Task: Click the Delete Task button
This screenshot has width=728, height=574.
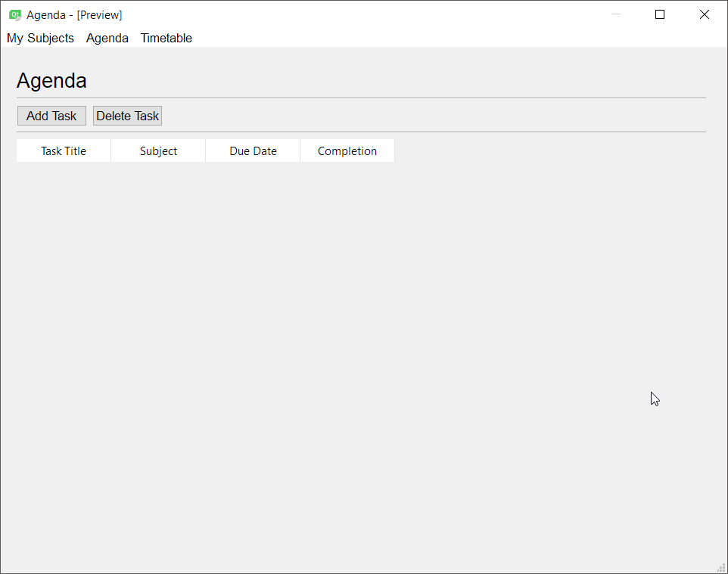Action: (x=128, y=116)
